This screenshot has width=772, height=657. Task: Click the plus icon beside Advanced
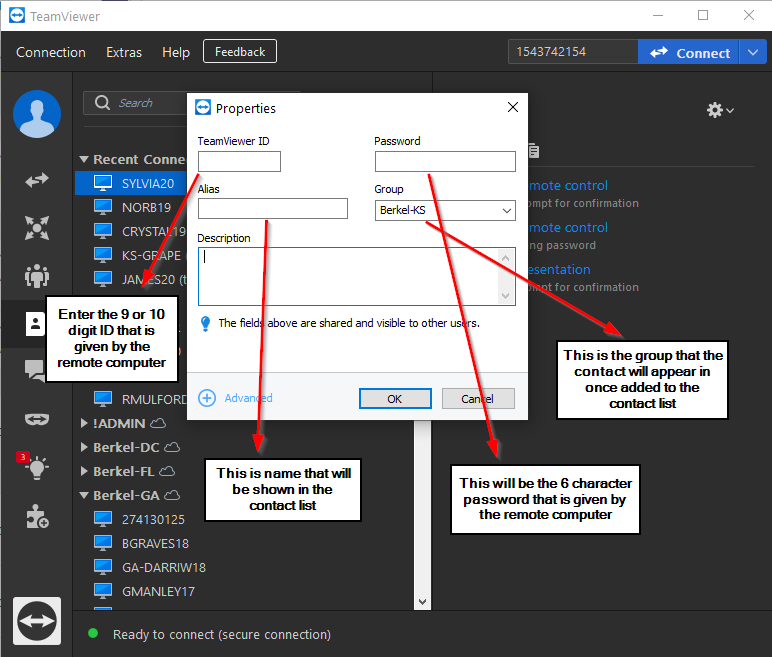pos(207,398)
